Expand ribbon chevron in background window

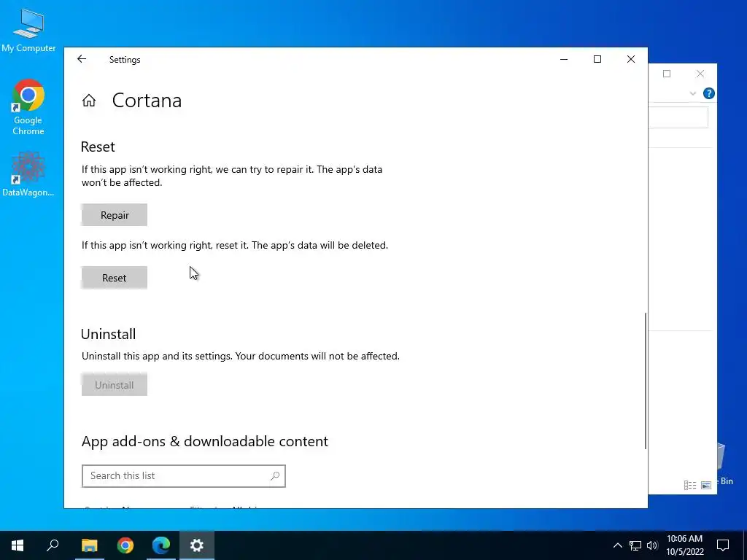[693, 93]
